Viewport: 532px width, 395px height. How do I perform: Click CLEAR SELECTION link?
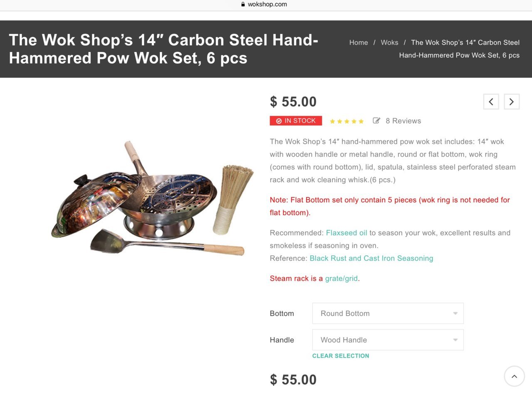(341, 356)
